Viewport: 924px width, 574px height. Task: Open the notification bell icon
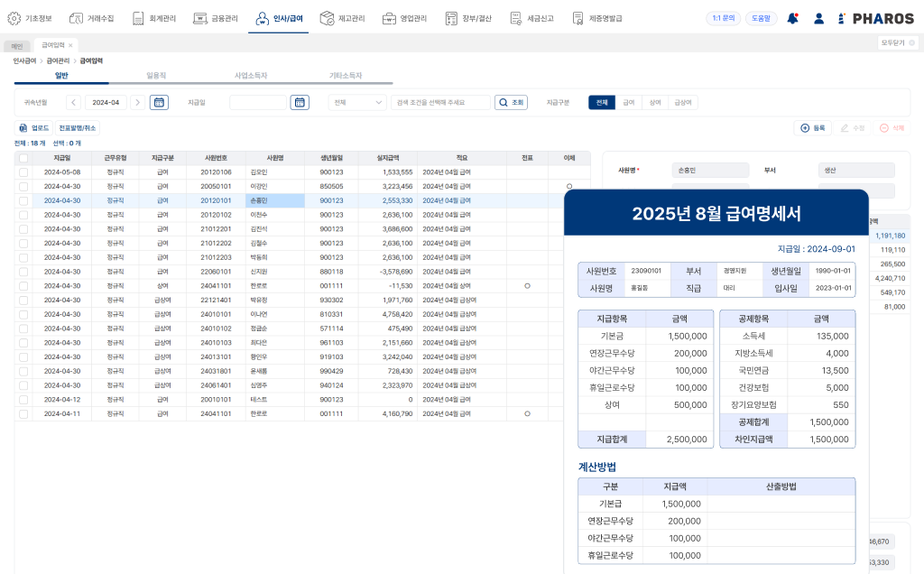(792, 18)
